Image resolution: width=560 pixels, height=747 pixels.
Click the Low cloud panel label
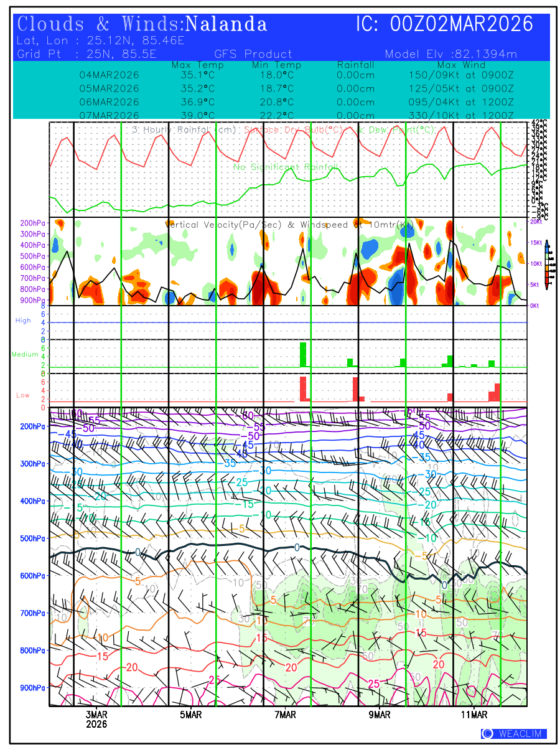[23, 395]
